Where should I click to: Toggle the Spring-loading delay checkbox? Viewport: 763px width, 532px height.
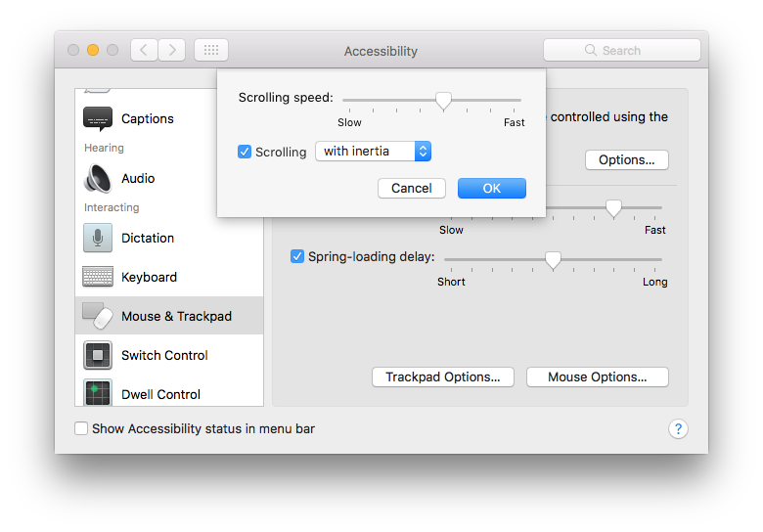click(x=297, y=256)
